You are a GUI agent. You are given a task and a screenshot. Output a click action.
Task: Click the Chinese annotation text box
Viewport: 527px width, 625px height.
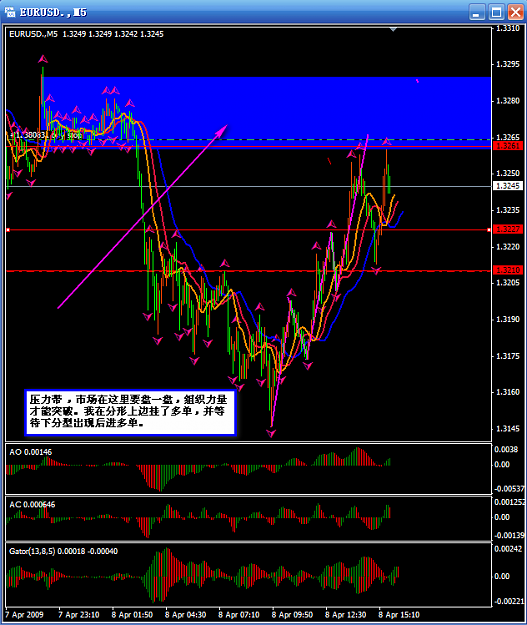[x=130, y=412]
